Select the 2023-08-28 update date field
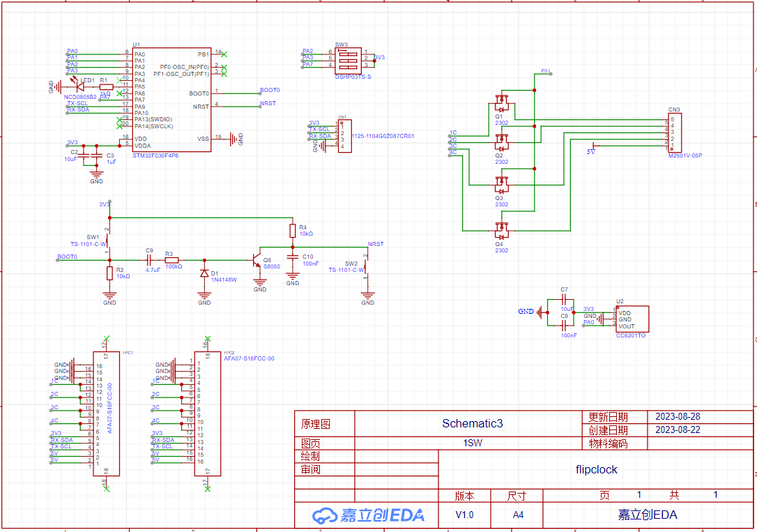The image size is (757, 532). click(678, 417)
